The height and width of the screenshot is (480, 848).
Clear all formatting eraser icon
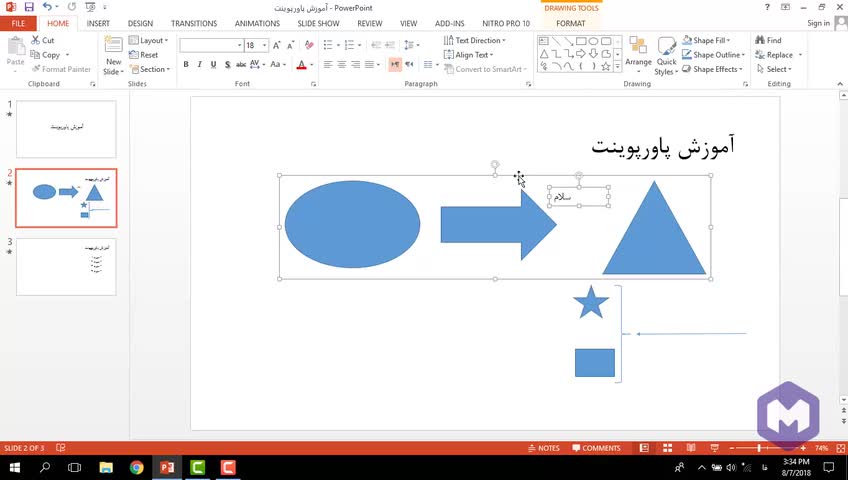[309, 45]
